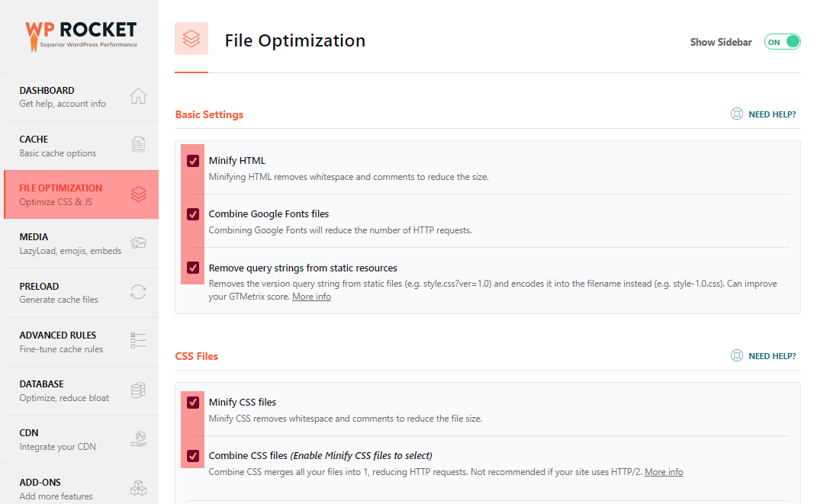
Task: Open the Media settings section
Action: click(x=82, y=244)
